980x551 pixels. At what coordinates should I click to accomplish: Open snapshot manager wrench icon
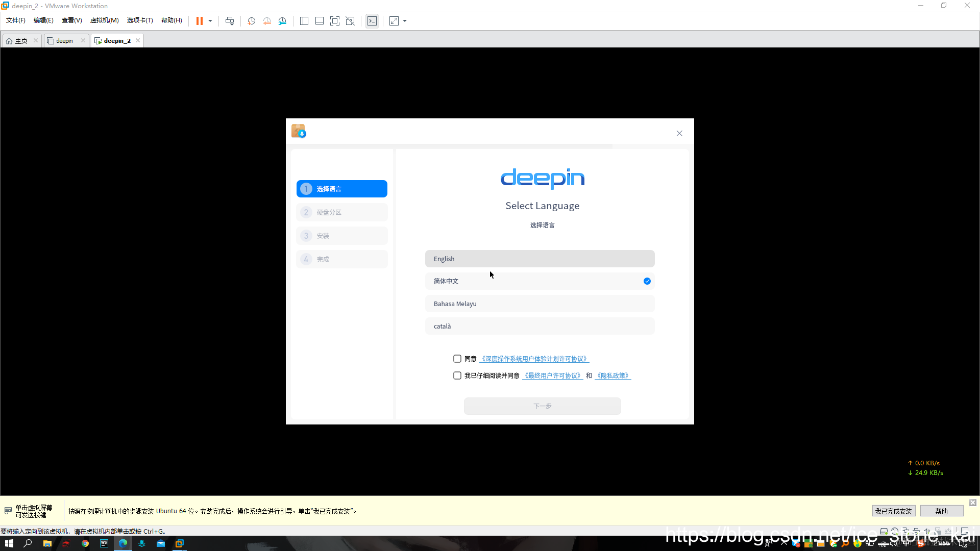pyautogui.click(x=282, y=21)
